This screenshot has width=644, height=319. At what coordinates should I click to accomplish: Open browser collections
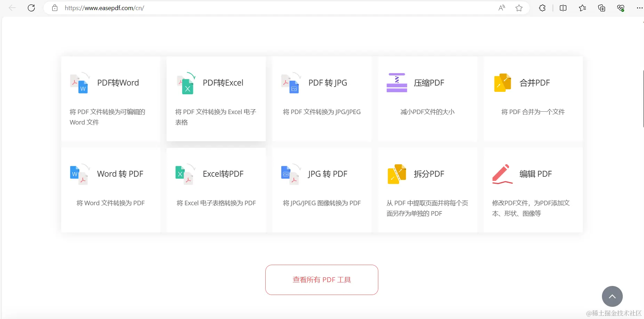[x=602, y=8]
